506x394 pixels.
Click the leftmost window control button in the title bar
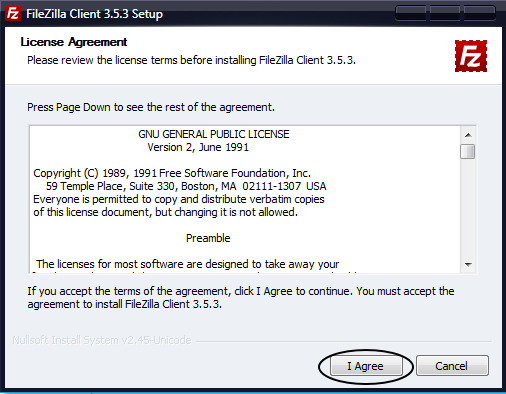click(x=411, y=13)
